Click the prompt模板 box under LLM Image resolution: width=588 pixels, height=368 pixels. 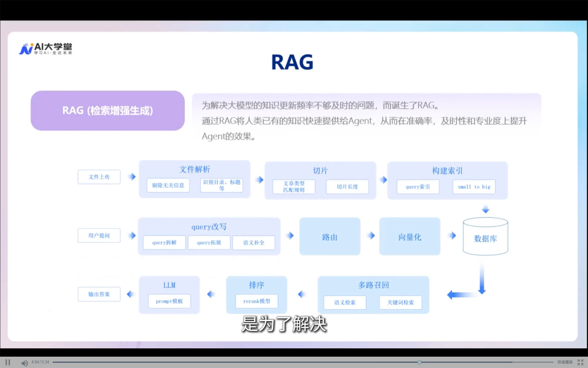[169, 301]
